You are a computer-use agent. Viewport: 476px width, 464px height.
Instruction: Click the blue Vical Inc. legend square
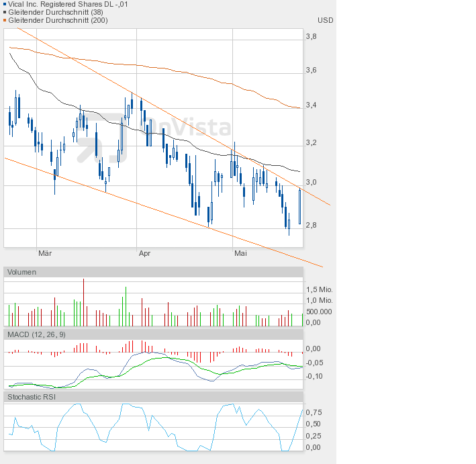coord(5,4)
